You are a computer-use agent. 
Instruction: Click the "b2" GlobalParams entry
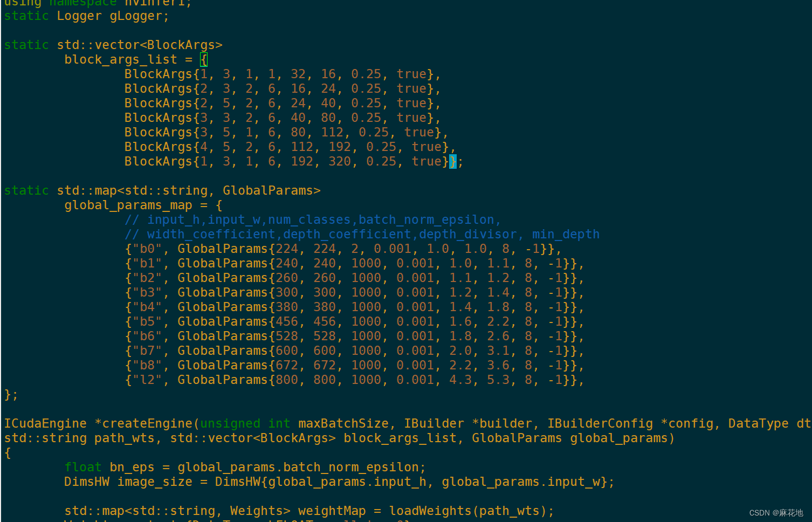point(354,278)
